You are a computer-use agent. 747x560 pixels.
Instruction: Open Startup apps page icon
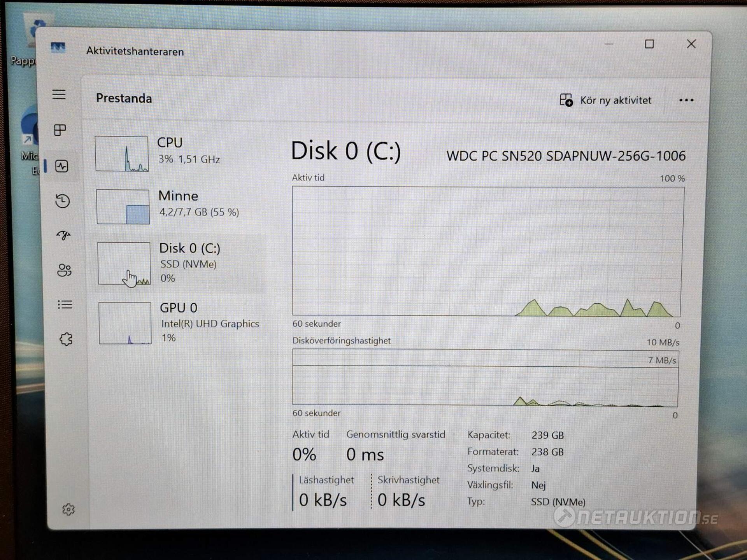pos(63,235)
